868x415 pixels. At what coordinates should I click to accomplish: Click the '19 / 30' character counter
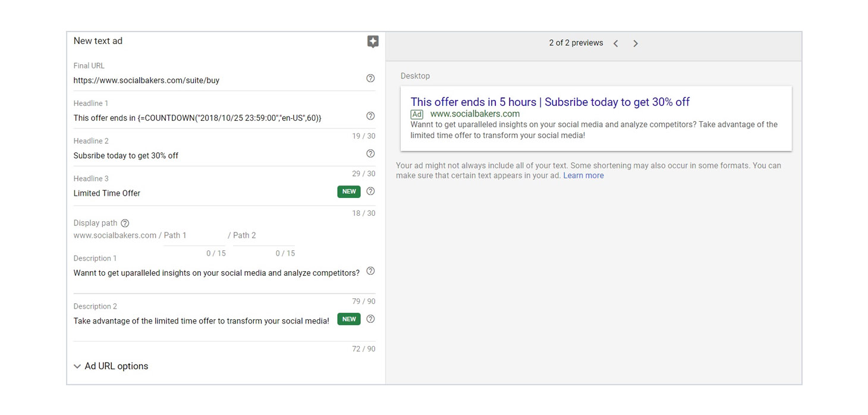pyautogui.click(x=364, y=136)
